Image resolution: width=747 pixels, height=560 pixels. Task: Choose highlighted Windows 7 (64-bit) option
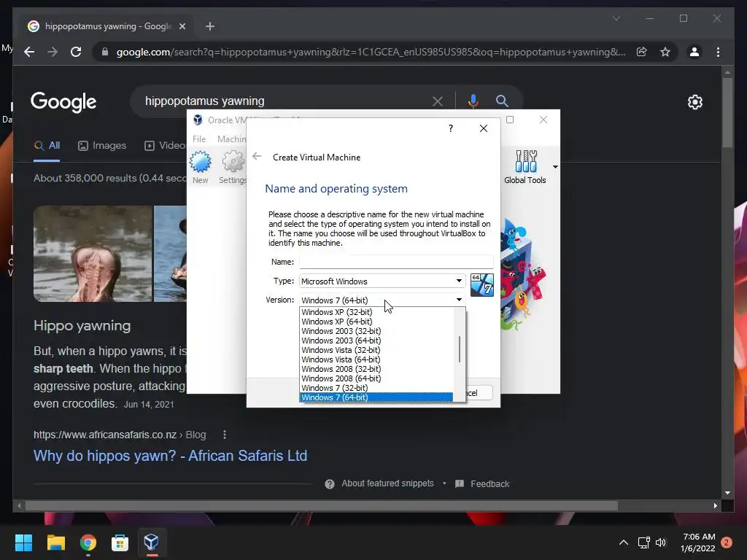[376, 397]
